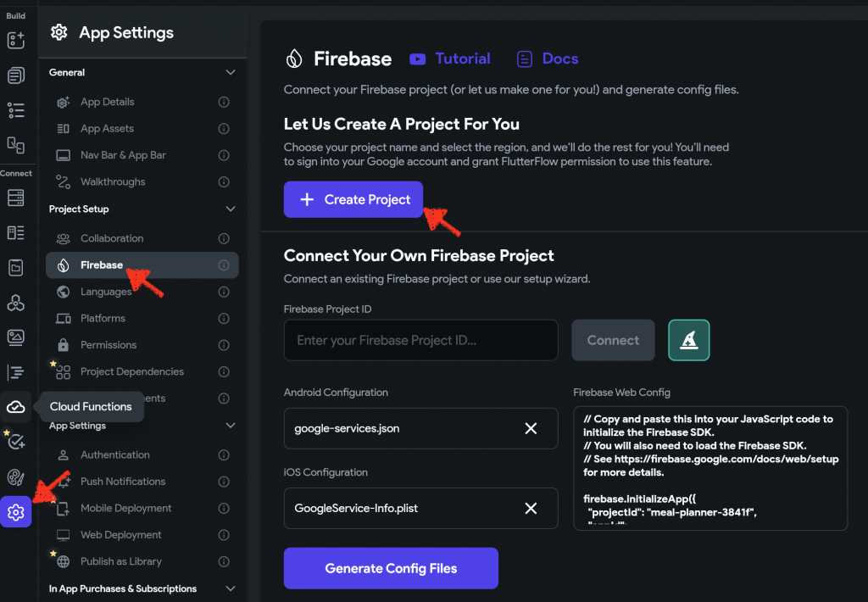Collapse the General section chevron
The image size is (868, 602).
231,73
